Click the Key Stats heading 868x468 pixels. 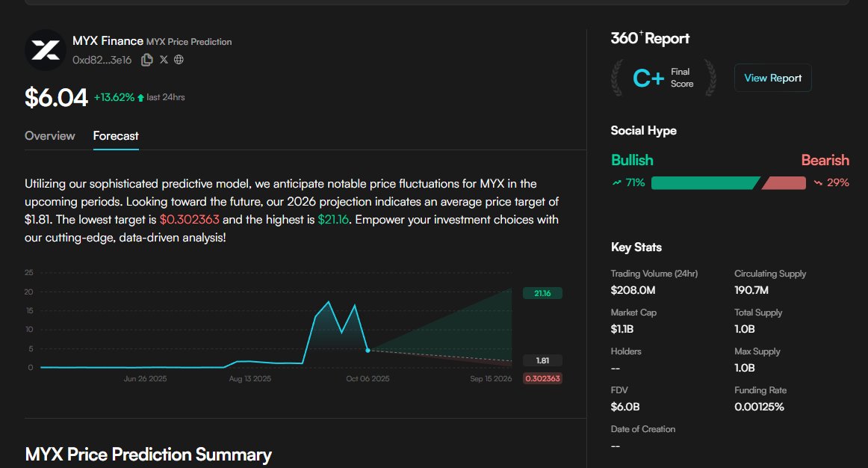click(636, 247)
